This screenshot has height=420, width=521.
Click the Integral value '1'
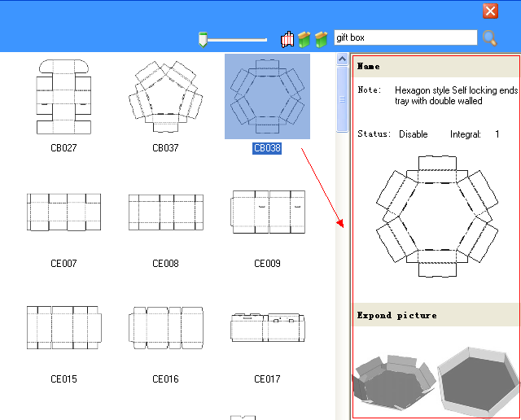(x=497, y=134)
